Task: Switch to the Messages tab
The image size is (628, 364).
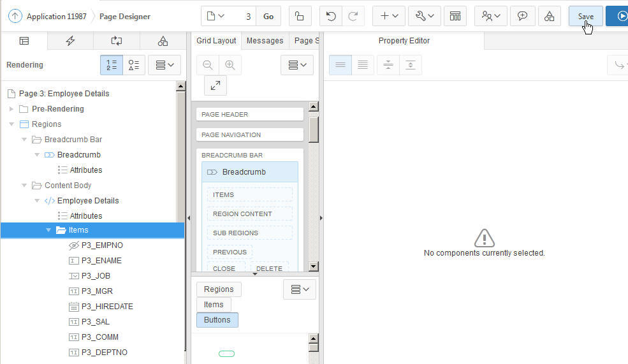Action: (x=265, y=41)
